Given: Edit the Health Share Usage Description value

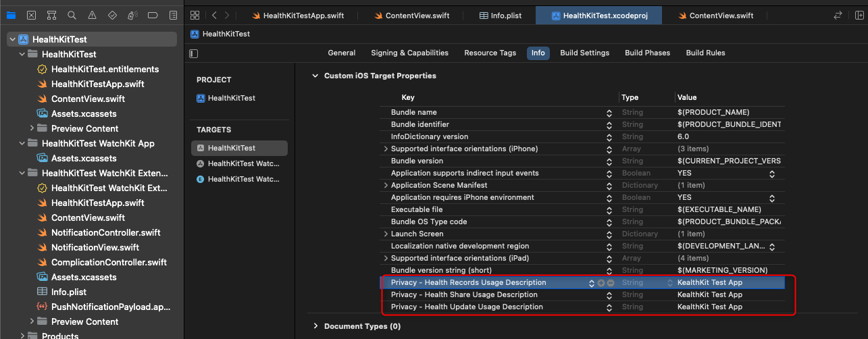Looking at the screenshot, I should (x=709, y=295).
